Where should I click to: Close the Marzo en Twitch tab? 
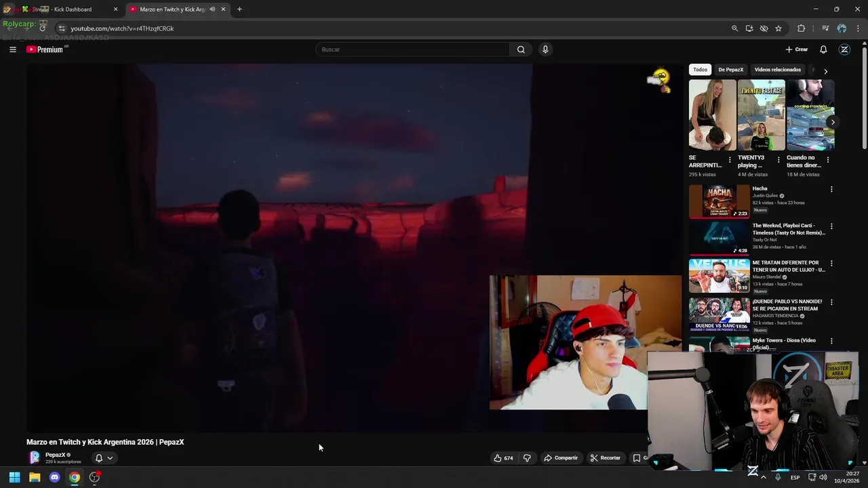point(223,9)
